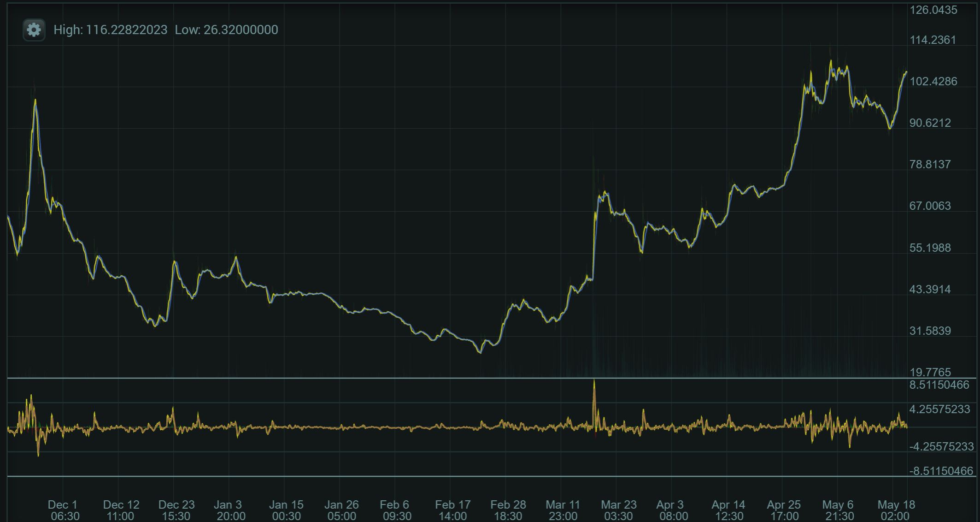
Task: Click the price line's lowest point near Feb 28
Action: pyautogui.click(x=480, y=352)
